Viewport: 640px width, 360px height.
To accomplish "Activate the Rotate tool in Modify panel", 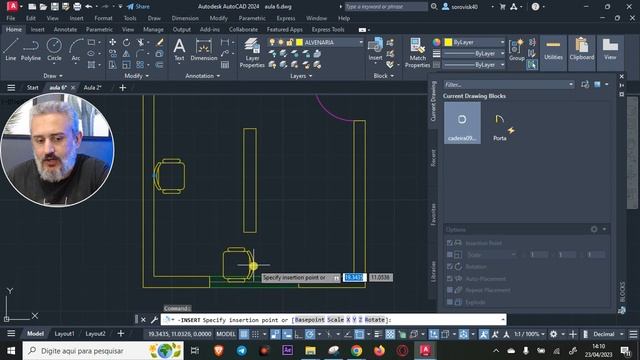I will [x=126, y=42].
